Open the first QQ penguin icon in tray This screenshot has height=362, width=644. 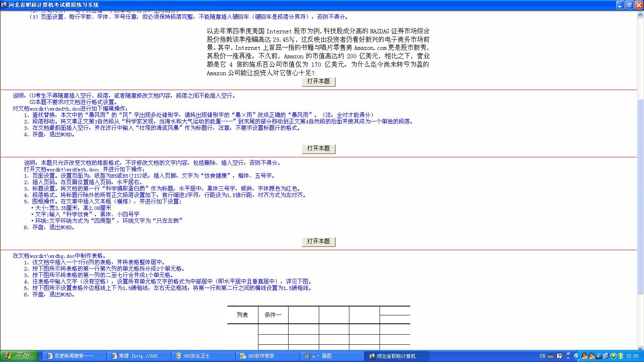584,356
